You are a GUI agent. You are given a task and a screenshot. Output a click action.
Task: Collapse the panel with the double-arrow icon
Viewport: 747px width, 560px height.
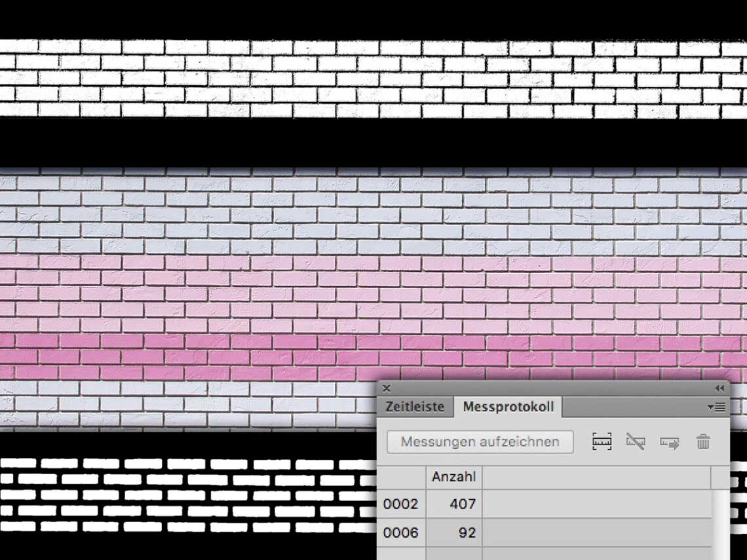coord(719,388)
